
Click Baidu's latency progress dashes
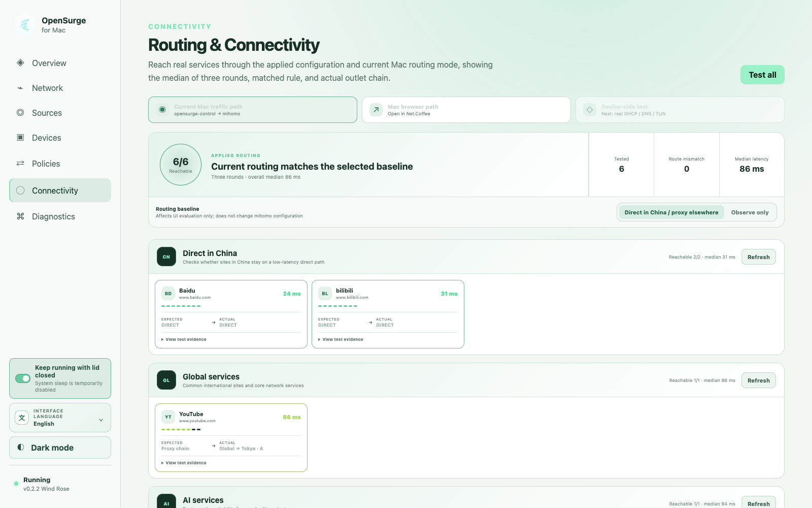point(181,306)
